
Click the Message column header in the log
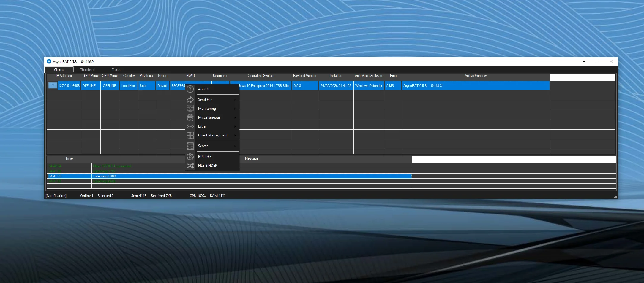(252, 158)
